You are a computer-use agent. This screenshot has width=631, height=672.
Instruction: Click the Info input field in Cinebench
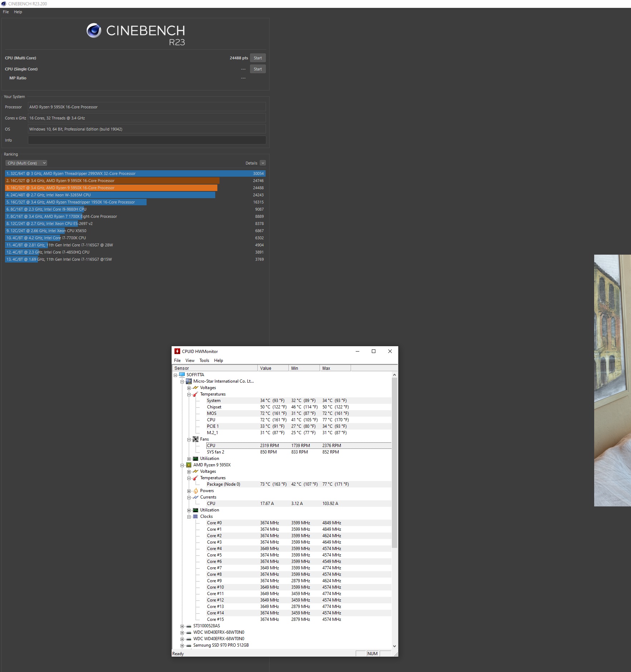click(x=147, y=140)
